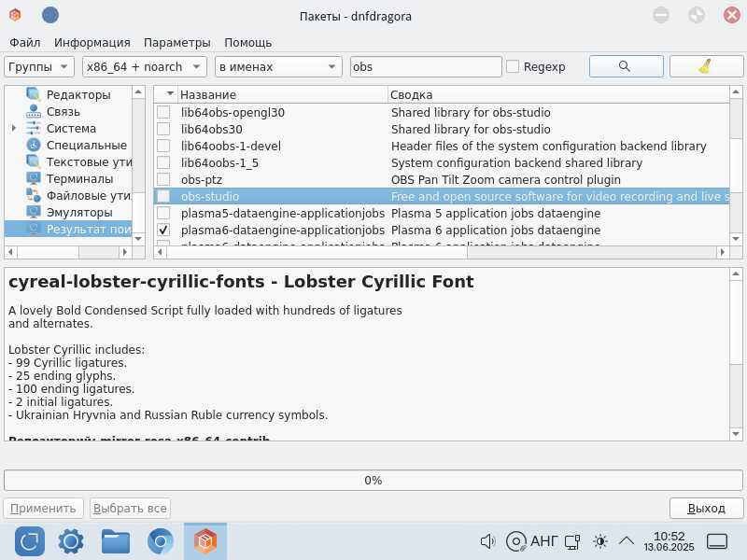The height and width of the screenshot is (560, 747).
Task: Expand hidden tray icons with the arrow
Action: coord(627,540)
